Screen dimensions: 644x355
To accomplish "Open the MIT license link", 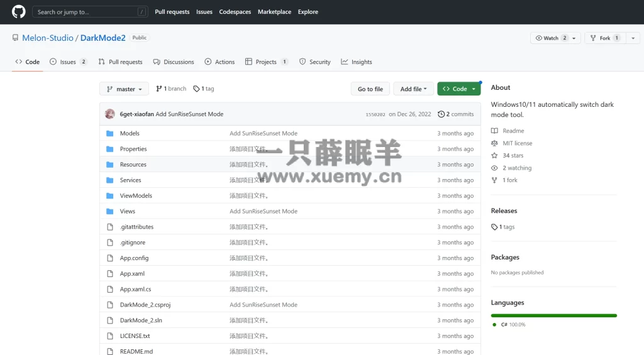I will 512,143.
